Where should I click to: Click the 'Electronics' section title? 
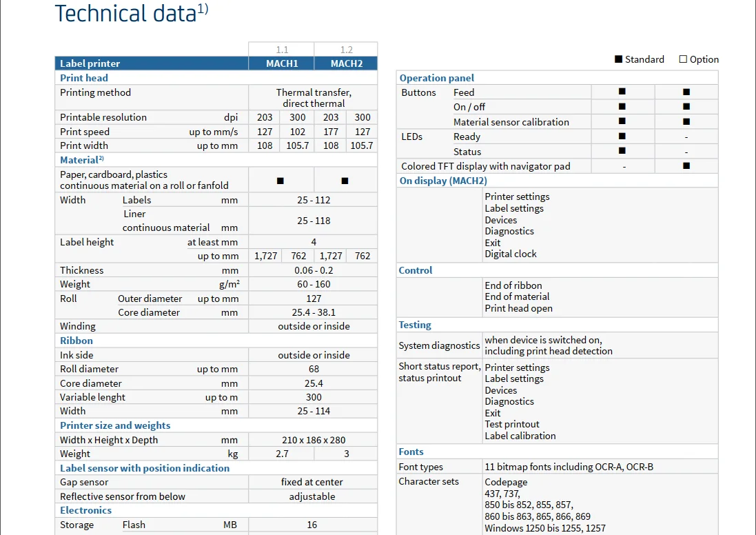click(x=85, y=510)
